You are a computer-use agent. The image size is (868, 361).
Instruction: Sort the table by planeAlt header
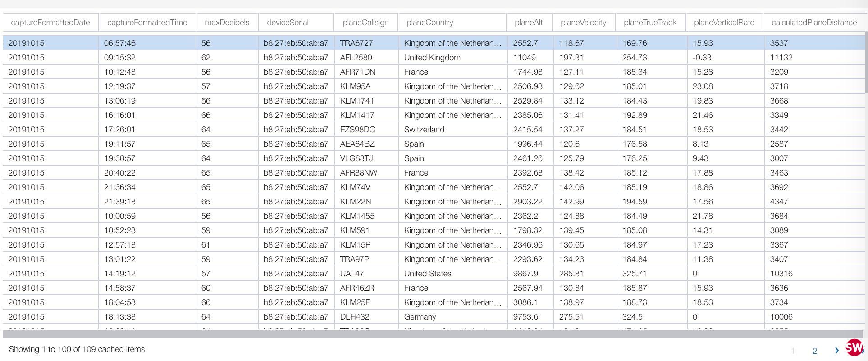point(529,23)
